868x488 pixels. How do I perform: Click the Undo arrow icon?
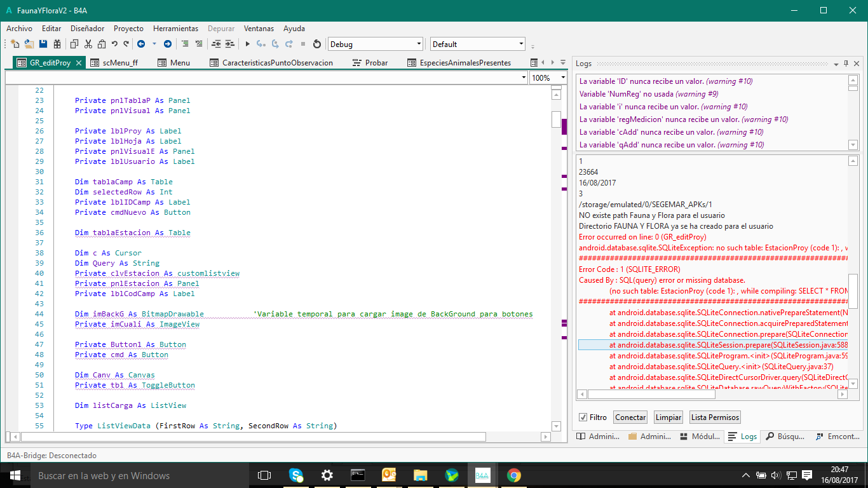114,44
